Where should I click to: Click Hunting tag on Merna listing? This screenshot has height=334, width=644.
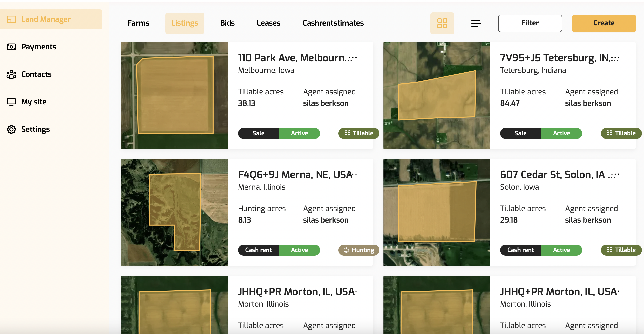click(x=358, y=250)
